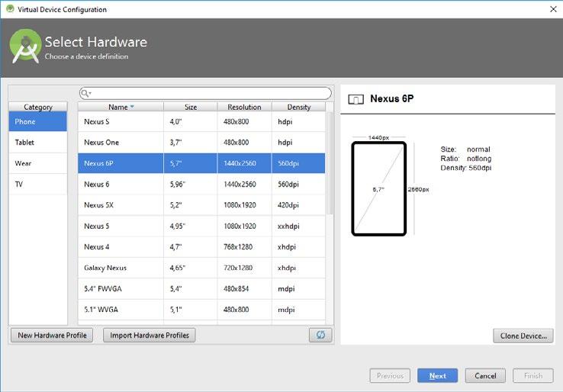This screenshot has width=563, height=392.
Task: Select the Wear category
Action: point(38,163)
